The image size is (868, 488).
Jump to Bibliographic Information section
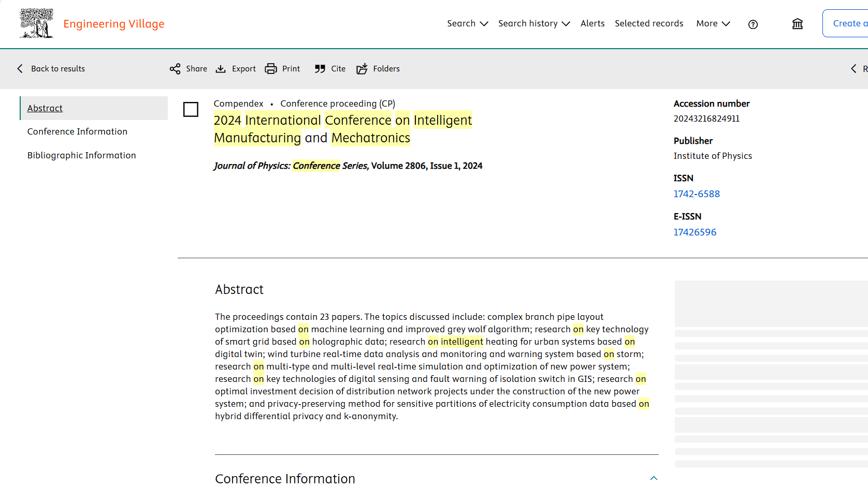pos(81,155)
